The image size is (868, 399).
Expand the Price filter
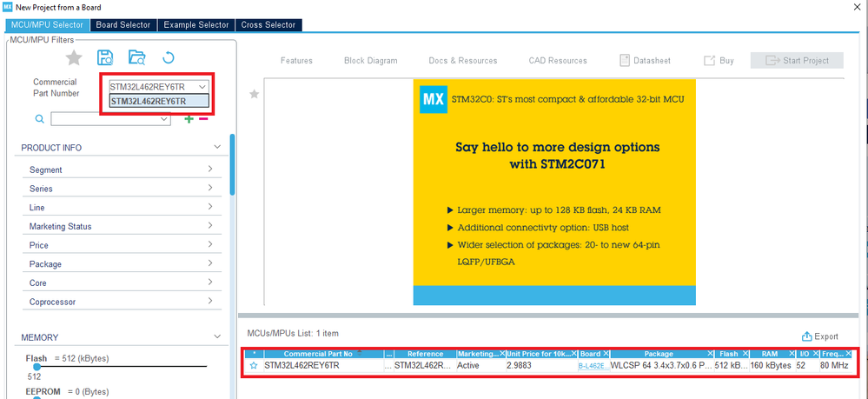210,244
